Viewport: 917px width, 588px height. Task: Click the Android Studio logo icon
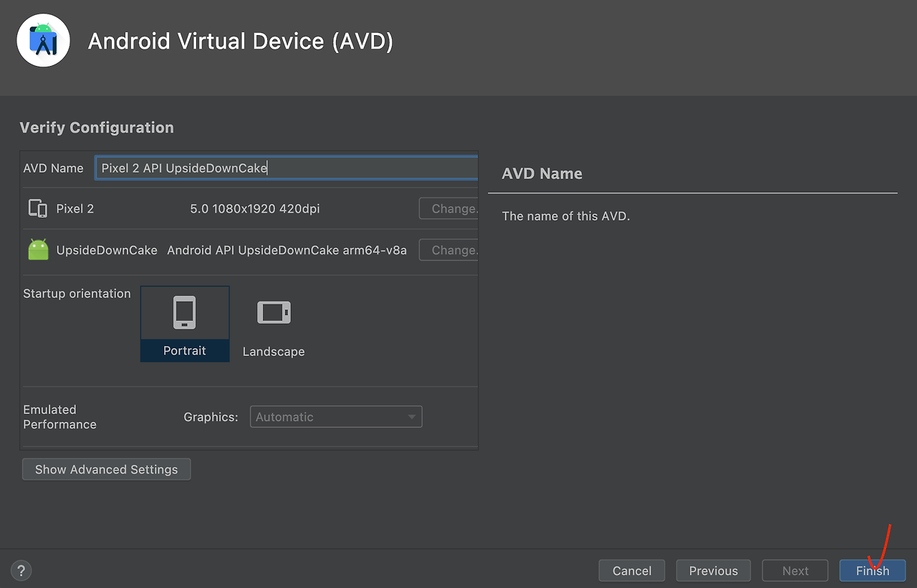coord(43,40)
